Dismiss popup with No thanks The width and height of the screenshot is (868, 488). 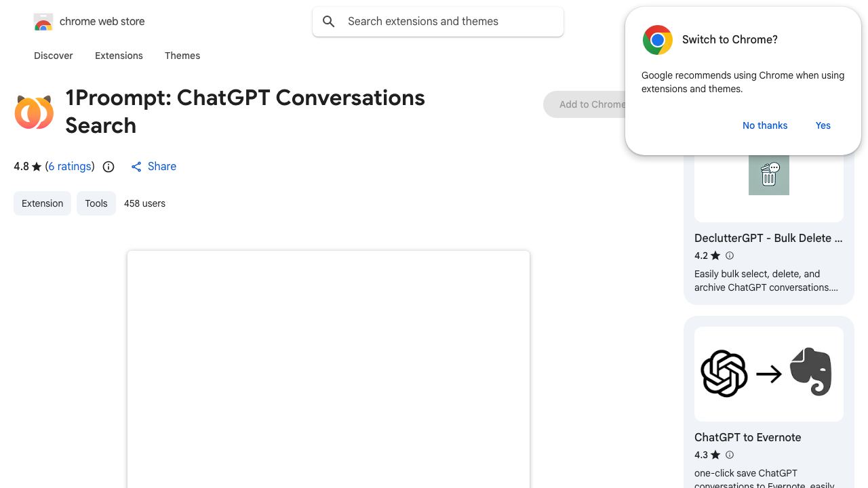point(765,125)
